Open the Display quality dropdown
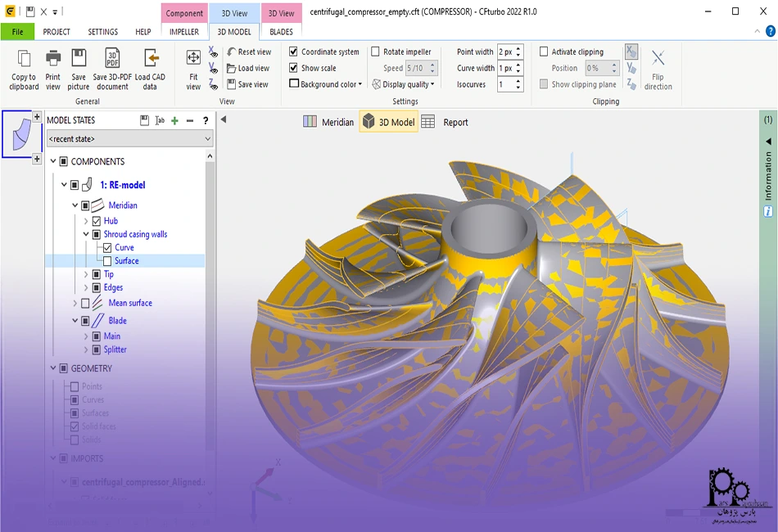 [x=403, y=84]
